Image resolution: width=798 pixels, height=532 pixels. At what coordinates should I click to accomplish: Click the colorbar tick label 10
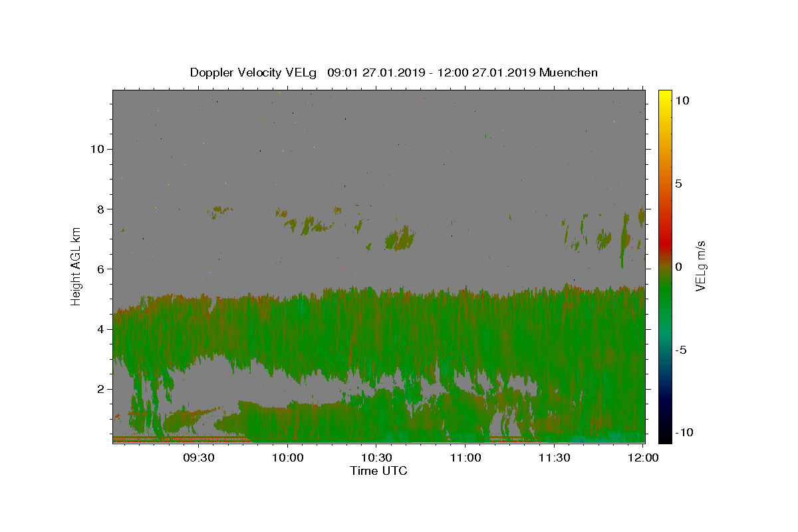[682, 100]
